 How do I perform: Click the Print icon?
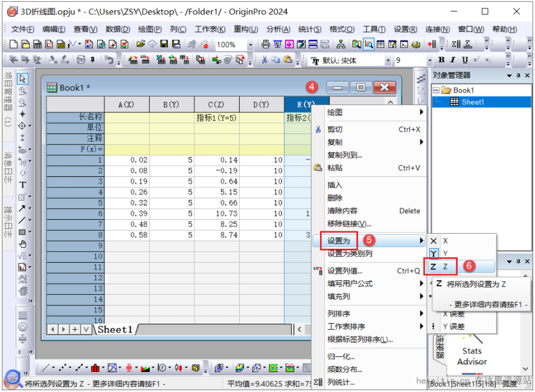266,44
